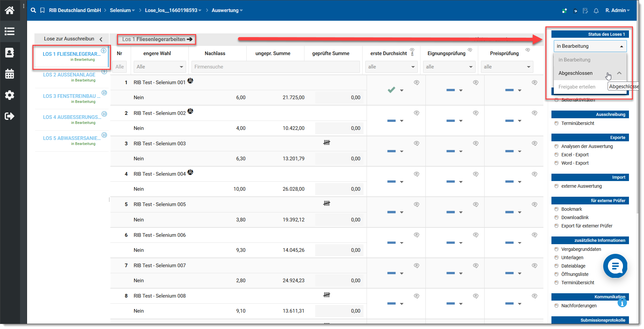Click the pie chart icon next to Selenium 004

pyautogui.click(x=190, y=172)
